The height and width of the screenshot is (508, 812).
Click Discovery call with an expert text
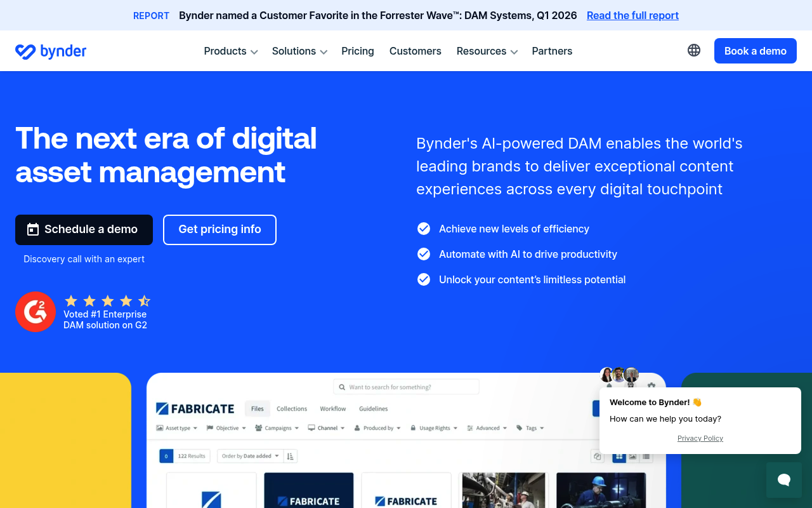(x=84, y=259)
